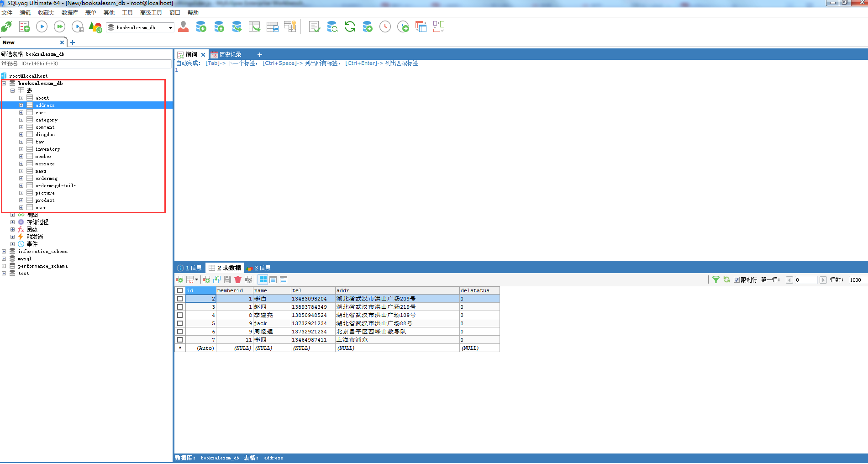
Task: Expand the information_schema database node
Action: [x=4, y=252]
